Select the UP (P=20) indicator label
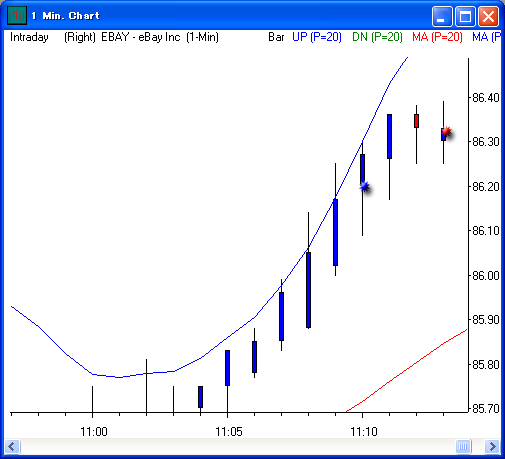The height and width of the screenshot is (459, 505). pyautogui.click(x=317, y=37)
